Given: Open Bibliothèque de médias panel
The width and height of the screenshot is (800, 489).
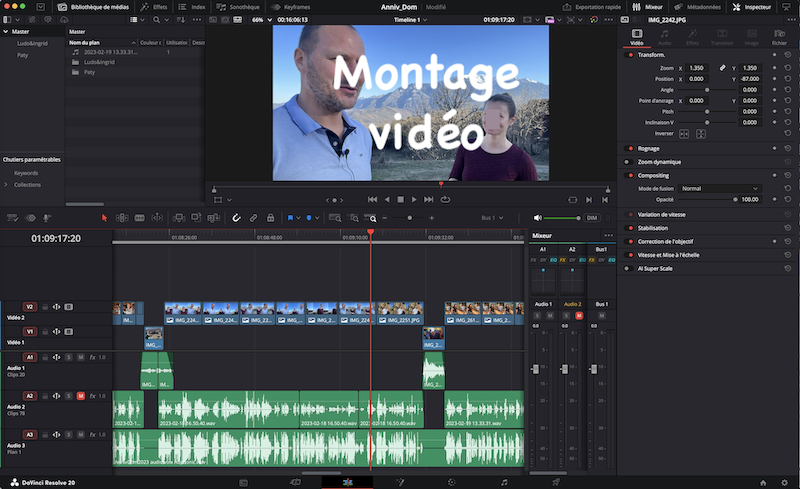Looking at the screenshot, I should click(93, 7).
